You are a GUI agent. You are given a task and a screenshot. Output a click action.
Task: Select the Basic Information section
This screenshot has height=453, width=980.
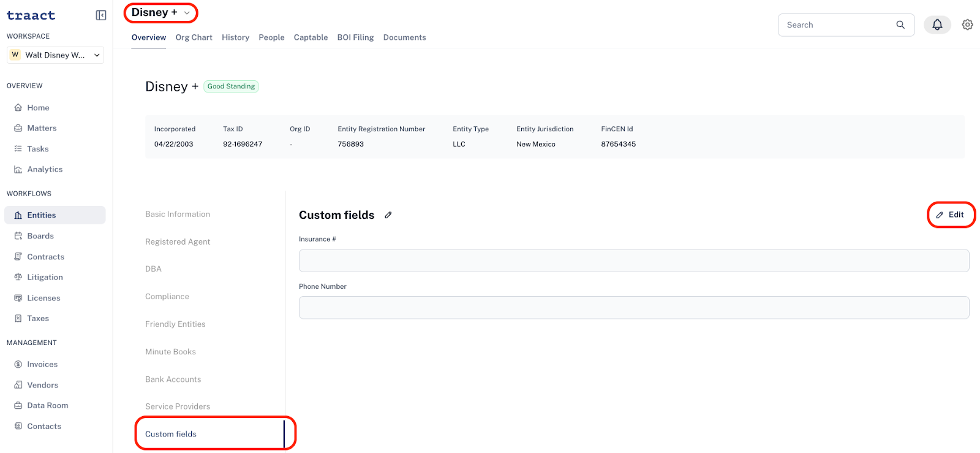(178, 214)
